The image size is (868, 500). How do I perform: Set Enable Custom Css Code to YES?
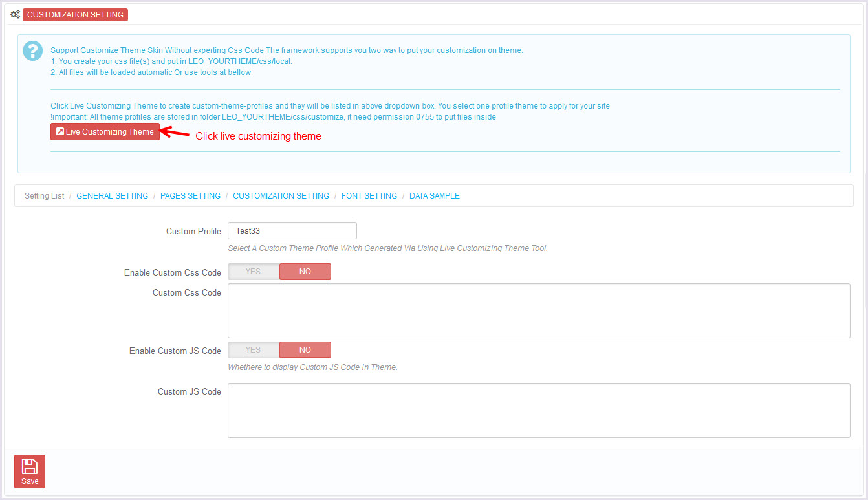[254, 272]
